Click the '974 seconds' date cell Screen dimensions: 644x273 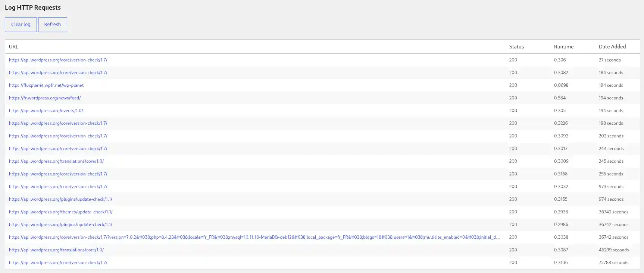click(611, 199)
